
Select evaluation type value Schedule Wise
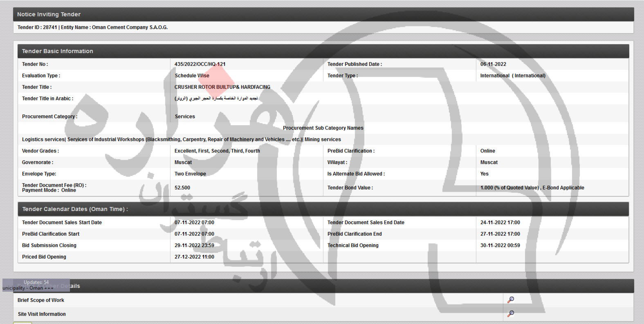192,76
